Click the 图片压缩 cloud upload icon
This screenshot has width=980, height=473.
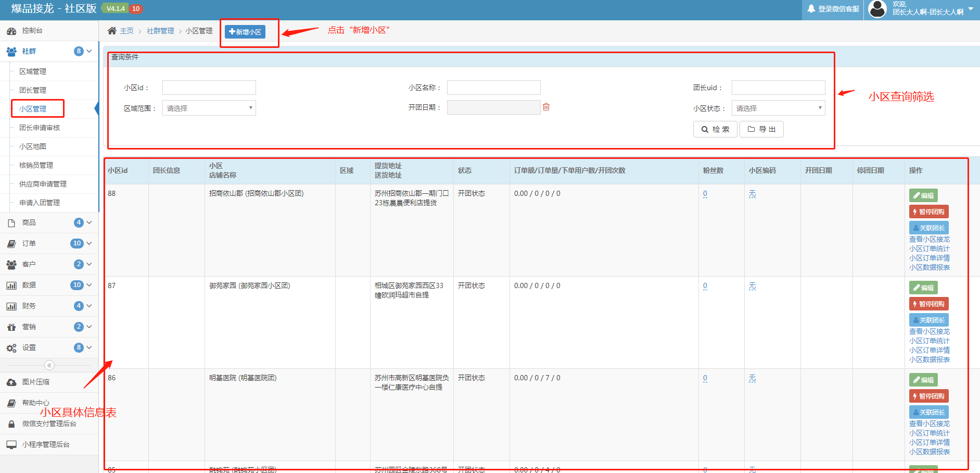[x=11, y=382]
